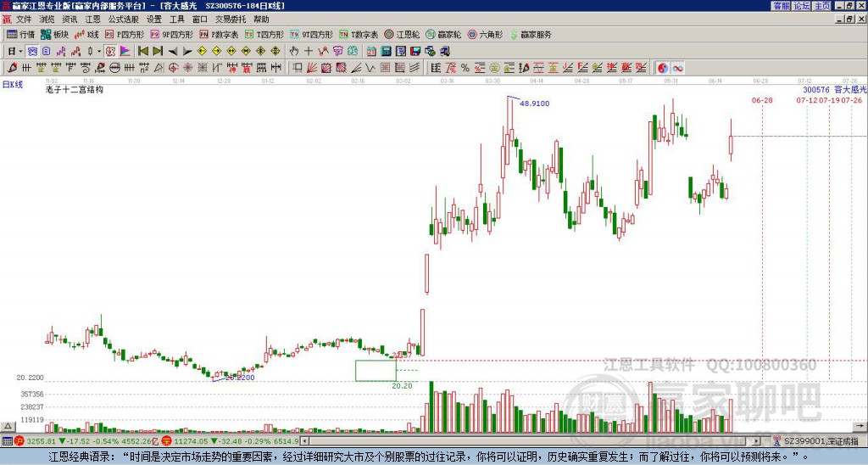This screenshot has height=465, width=868.
Task: Click the 日K线 label
Action: [13, 85]
